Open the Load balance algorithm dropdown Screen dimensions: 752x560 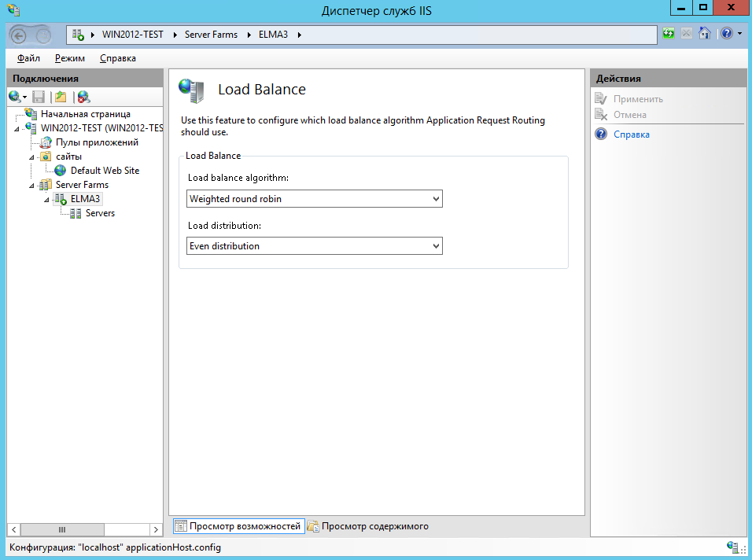click(x=315, y=199)
